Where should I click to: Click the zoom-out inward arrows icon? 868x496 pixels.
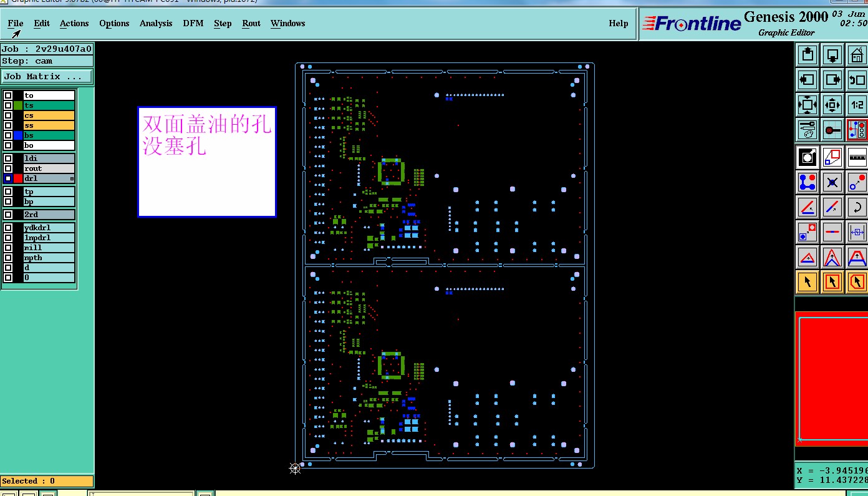coord(832,105)
